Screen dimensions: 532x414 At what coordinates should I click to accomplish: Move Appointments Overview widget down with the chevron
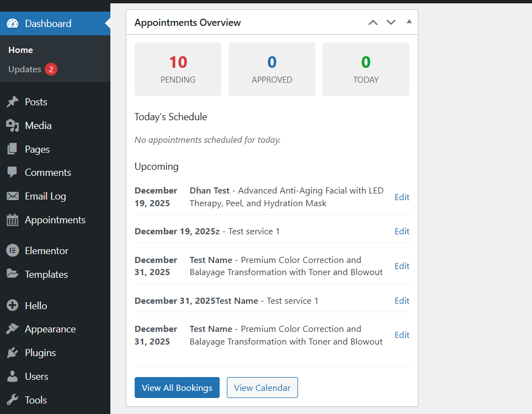391,22
